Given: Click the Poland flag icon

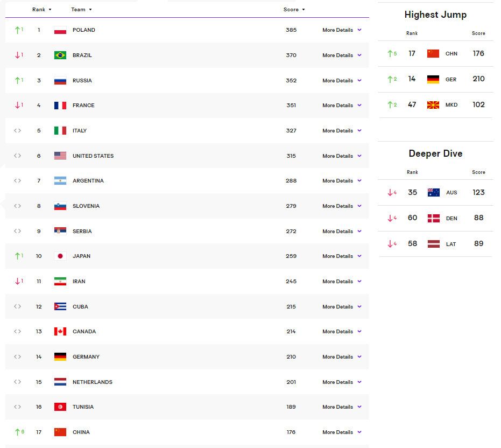Looking at the screenshot, I should point(60,30).
